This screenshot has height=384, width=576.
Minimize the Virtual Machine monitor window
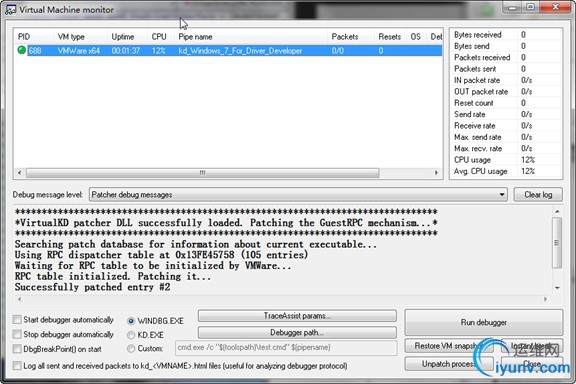[x=512, y=7]
